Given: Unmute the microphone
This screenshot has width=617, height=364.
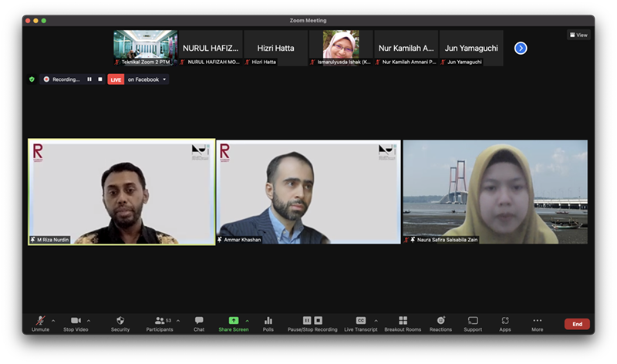Looking at the screenshot, I should (x=40, y=322).
